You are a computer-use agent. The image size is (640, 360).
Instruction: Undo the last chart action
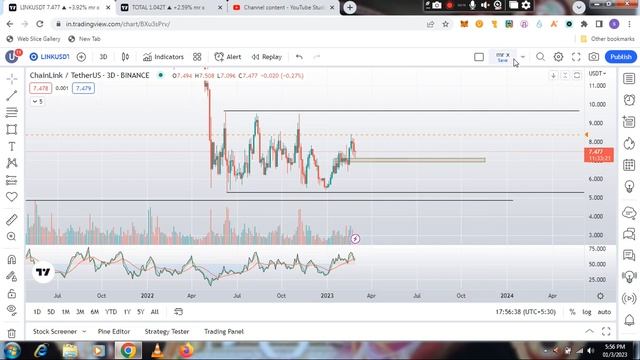coord(299,57)
